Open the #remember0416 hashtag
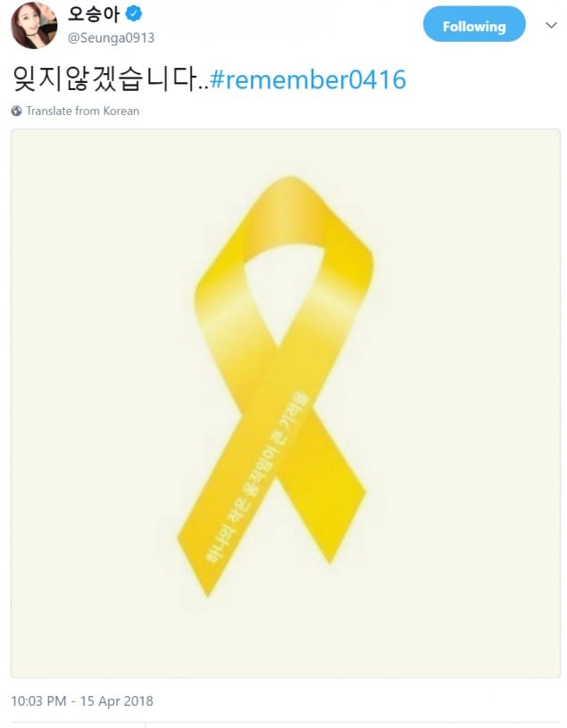 tap(308, 79)
